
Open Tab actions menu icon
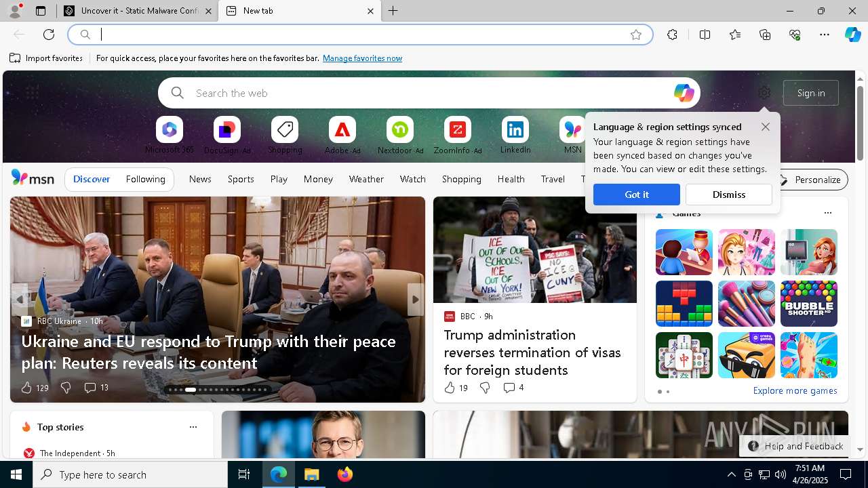tap(41, 11)
